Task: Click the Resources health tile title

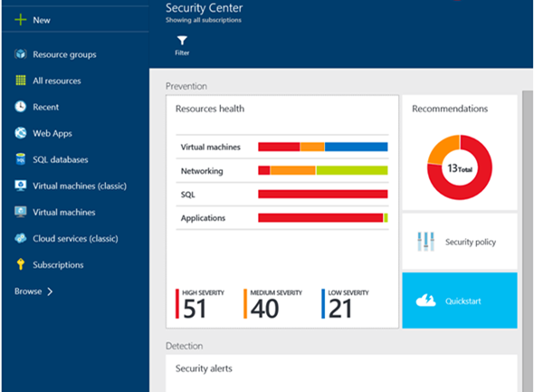Action: [210, 109]
